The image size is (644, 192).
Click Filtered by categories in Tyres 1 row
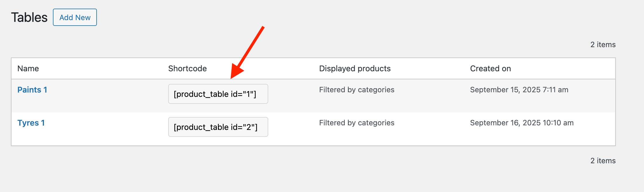tap(356, 123)
